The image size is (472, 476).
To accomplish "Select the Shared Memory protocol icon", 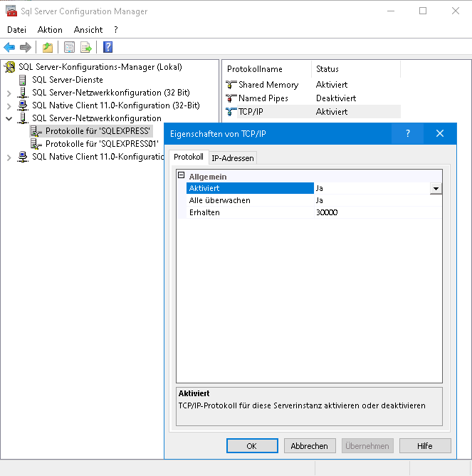I will [x=231, y=85].
